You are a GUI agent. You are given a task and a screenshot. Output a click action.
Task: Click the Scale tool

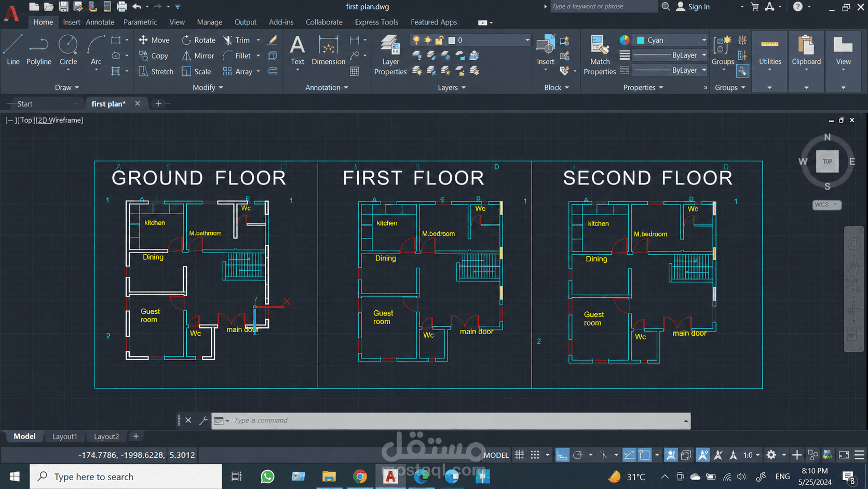tap(196, 72)
